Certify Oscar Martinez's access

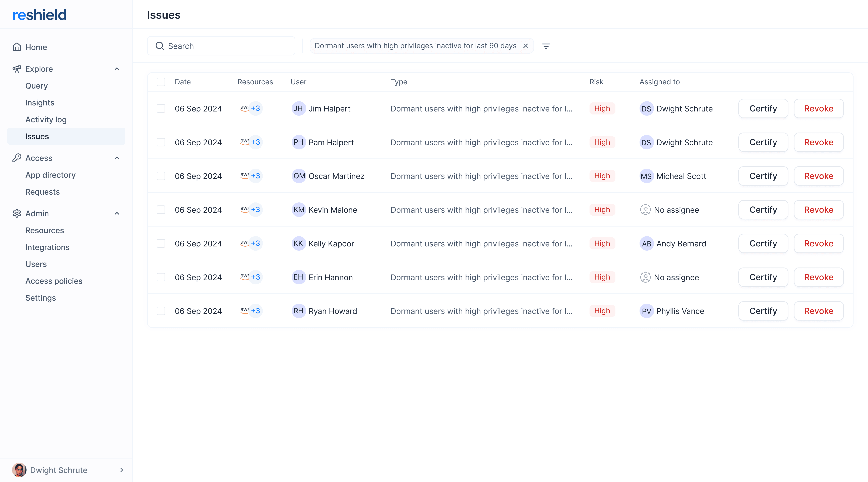click(763, 176)
